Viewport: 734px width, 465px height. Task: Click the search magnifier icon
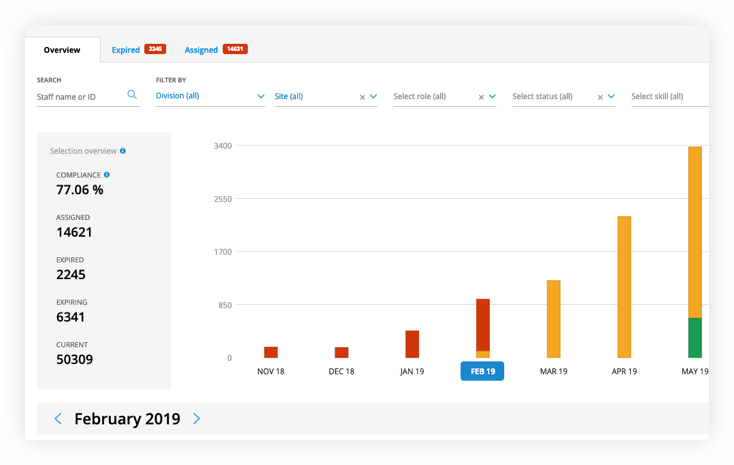pyautogui.click(x=132, y=96)
